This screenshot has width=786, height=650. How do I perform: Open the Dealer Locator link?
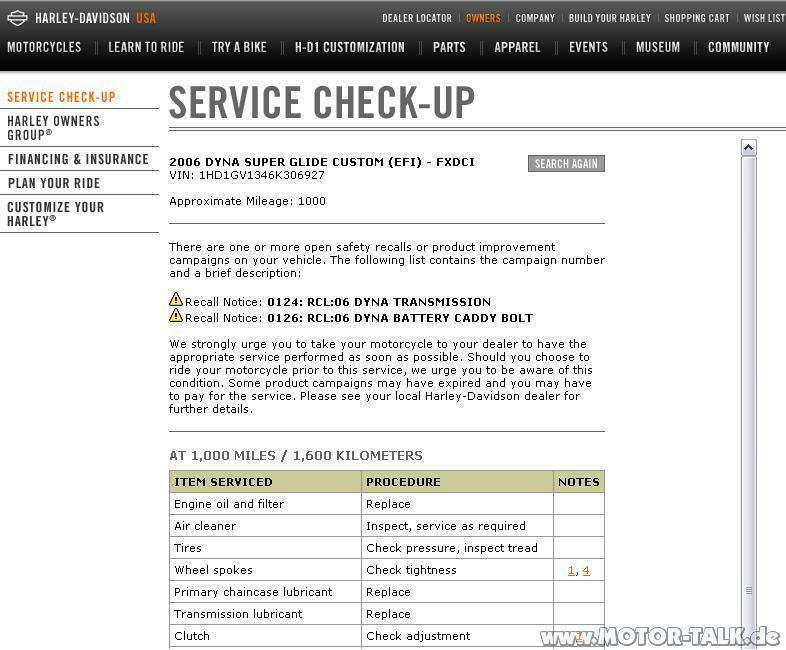pyautogui.click(x=417, y=18)
